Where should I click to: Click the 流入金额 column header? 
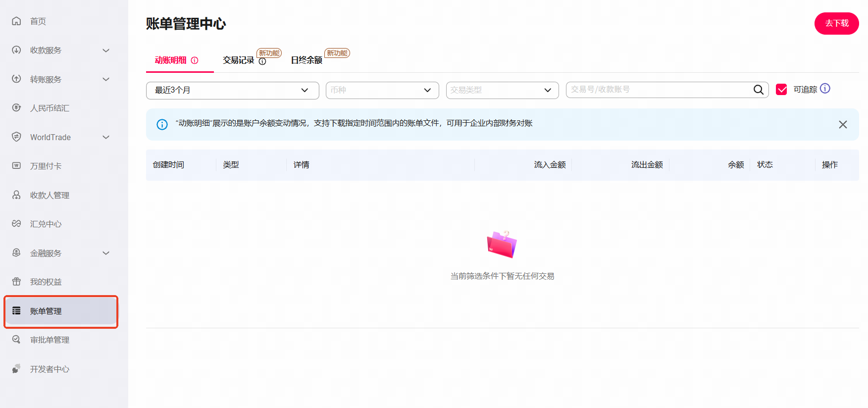point(550,165)
